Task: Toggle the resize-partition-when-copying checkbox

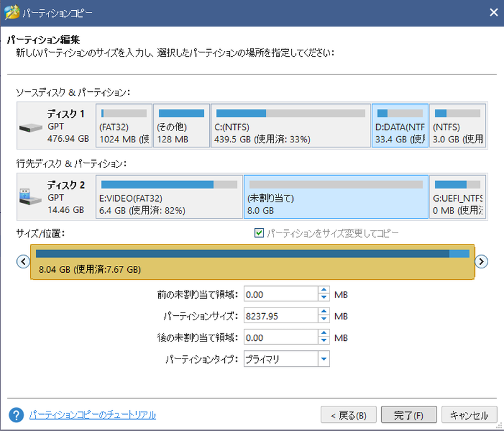Action: [x=259, y=233]
